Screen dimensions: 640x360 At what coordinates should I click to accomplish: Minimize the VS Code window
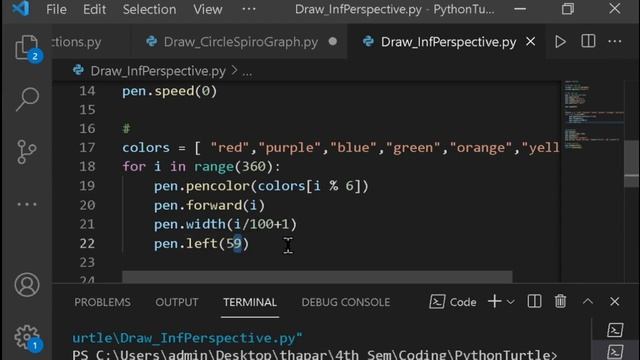(520, 9)
